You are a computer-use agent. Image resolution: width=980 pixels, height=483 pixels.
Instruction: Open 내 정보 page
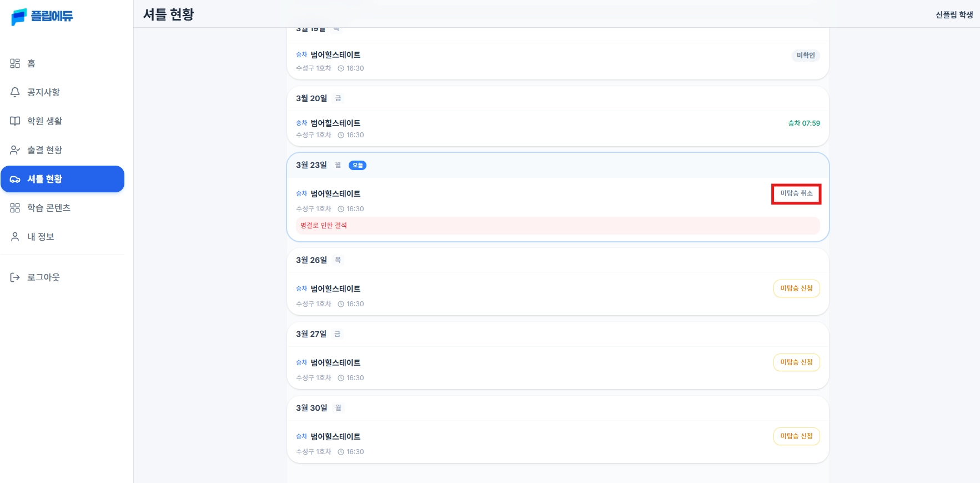pos(62,237)
